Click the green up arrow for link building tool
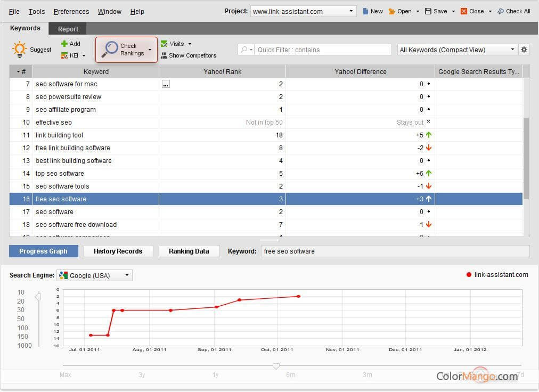This screenshot has height=392, width=539. [x=429, y=135]
